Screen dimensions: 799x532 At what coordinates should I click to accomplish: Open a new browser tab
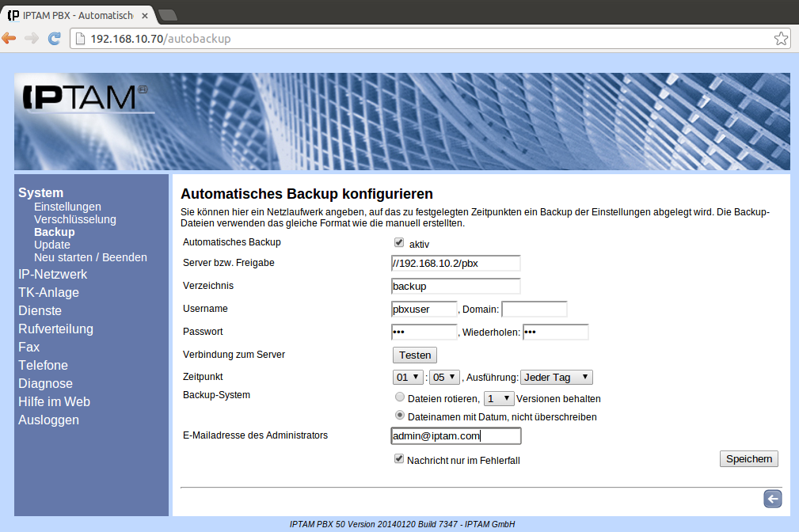tap(168, 15)
